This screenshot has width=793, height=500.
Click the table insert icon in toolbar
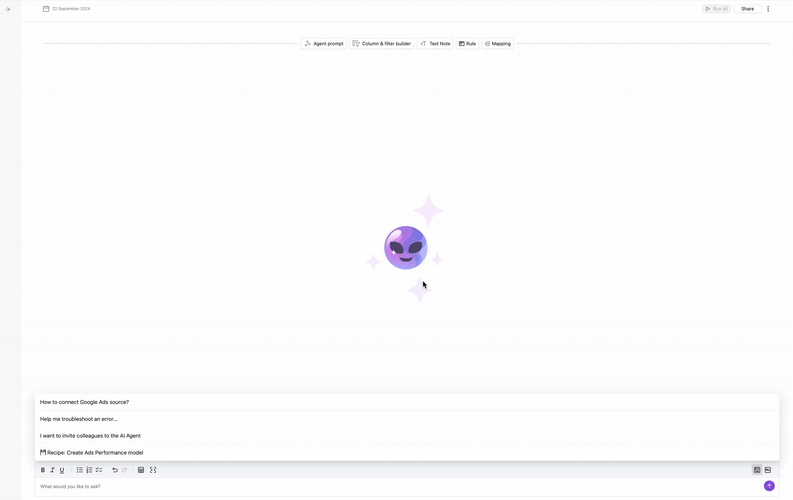click(x=141, y=470)
